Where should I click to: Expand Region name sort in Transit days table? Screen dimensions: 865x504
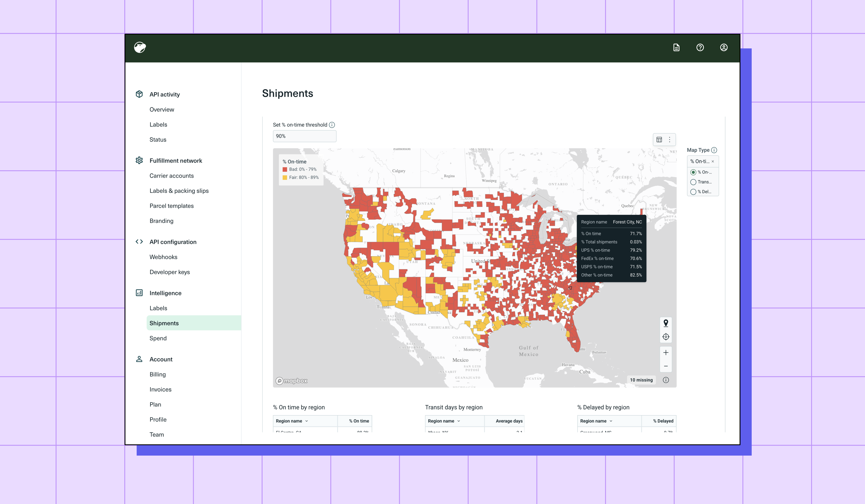tap(458, 421)
